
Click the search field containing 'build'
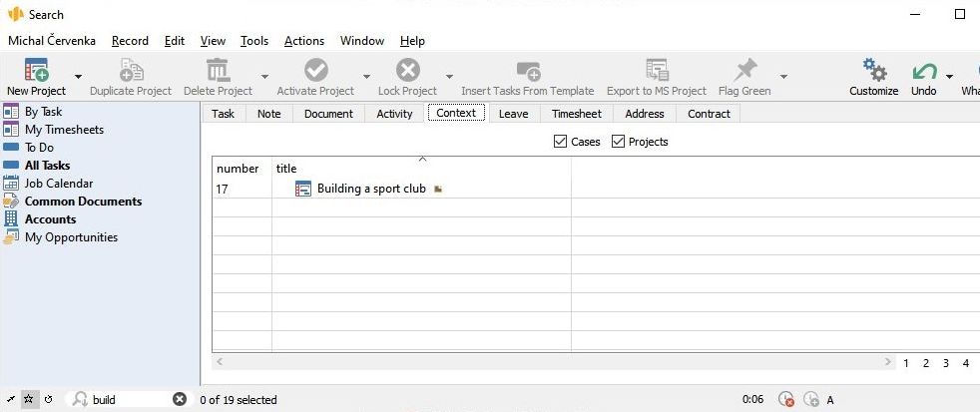tap(128, 399)
